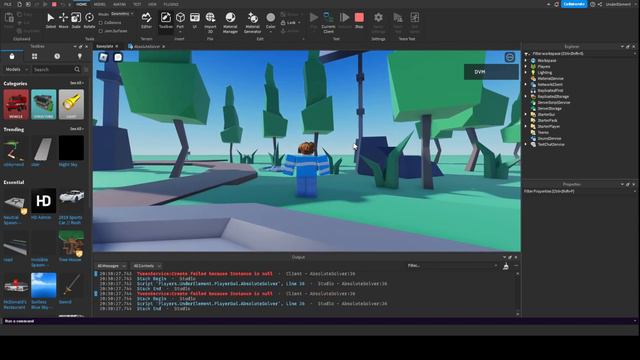The image size is (640, 360).
Task: Activate the Rotate tool
Action: 89,20
